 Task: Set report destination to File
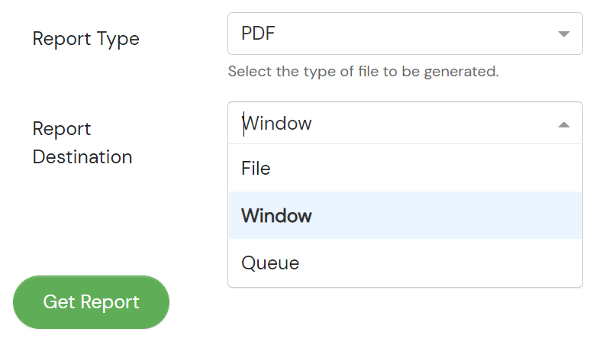point(405,168)
